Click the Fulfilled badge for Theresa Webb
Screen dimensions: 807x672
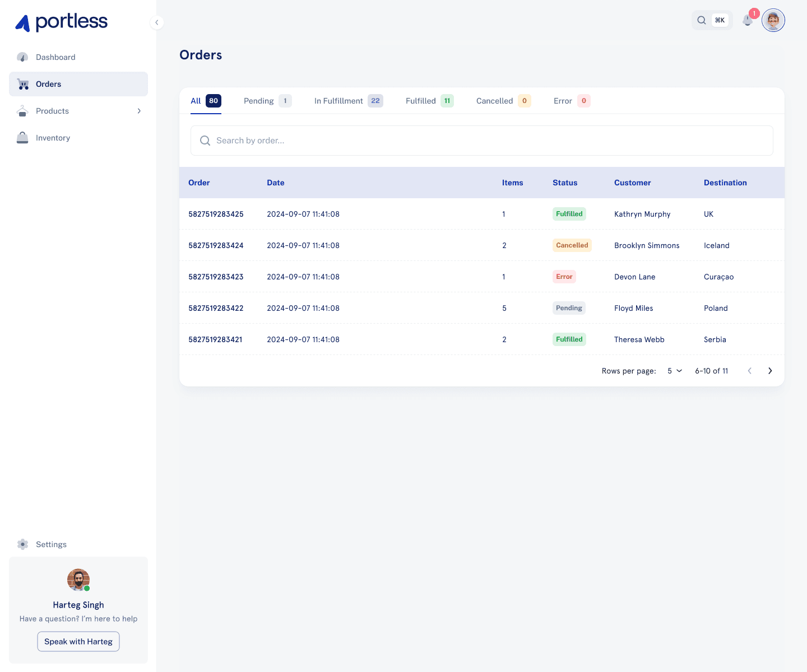point(569,339)
